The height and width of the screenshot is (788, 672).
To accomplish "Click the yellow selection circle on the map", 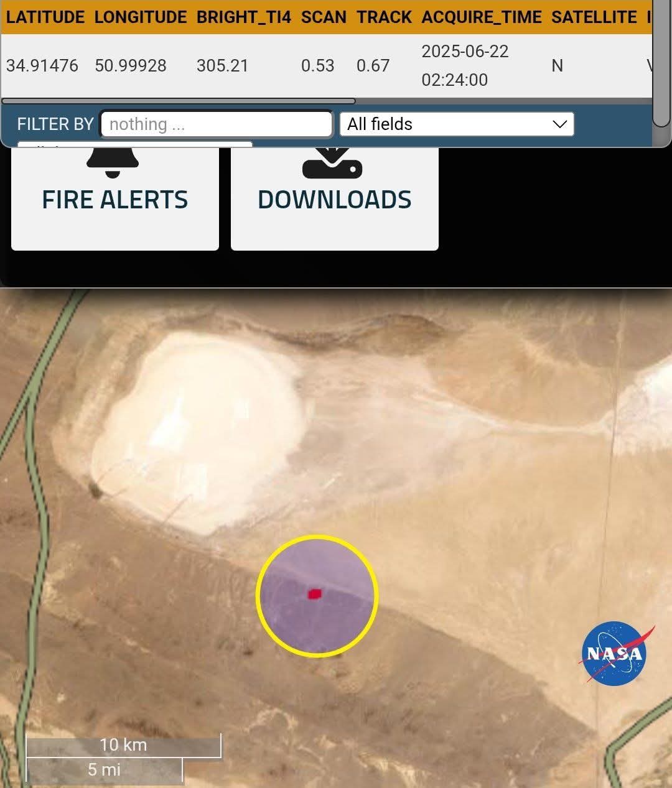I will [317, 595].
